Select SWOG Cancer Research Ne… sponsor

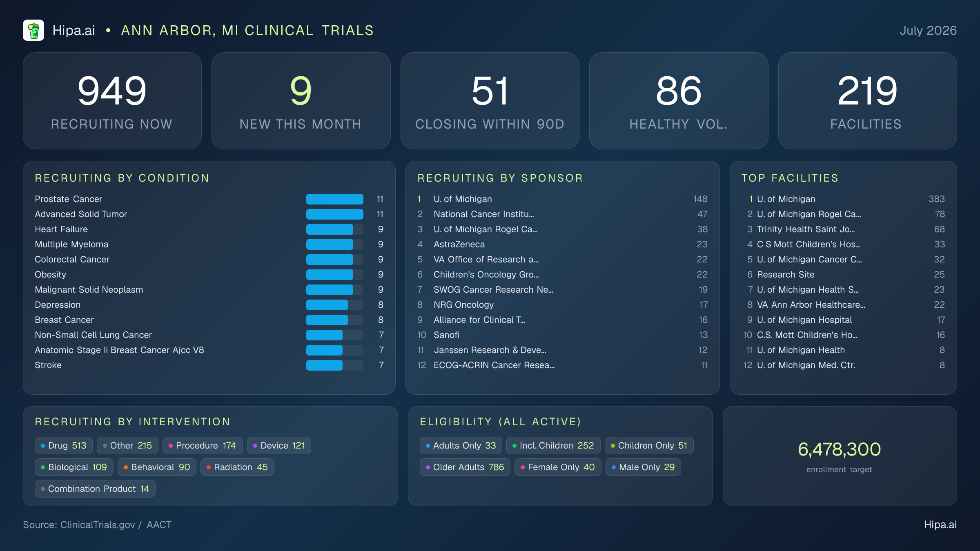coord(562,290)
